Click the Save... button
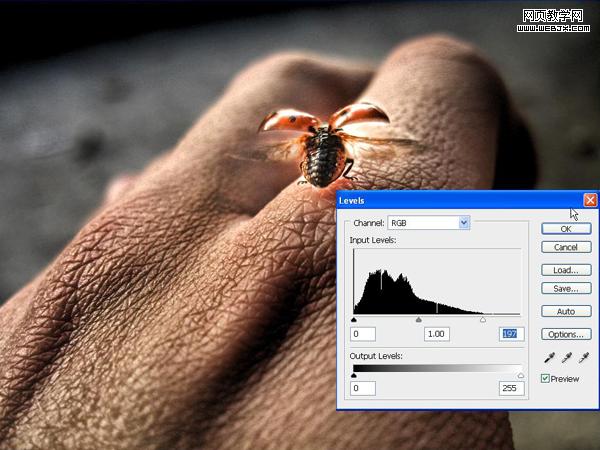Viewport: 600px width, 450px height. (566, 289)
